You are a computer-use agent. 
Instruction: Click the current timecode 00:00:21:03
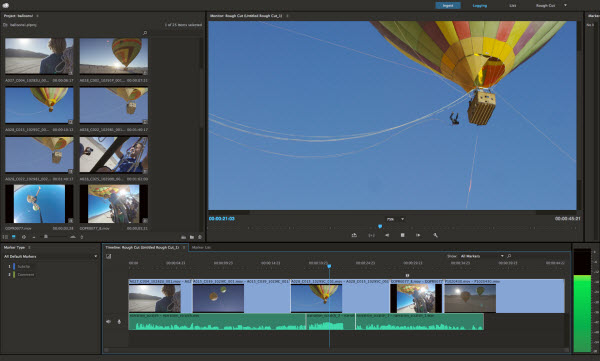click(x=222, y=219)
